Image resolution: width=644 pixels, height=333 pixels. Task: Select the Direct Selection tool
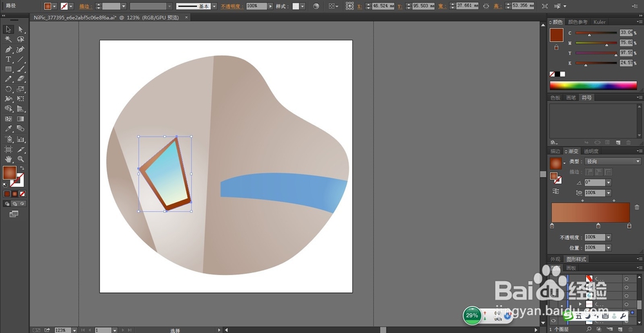(x=21, y=30)
